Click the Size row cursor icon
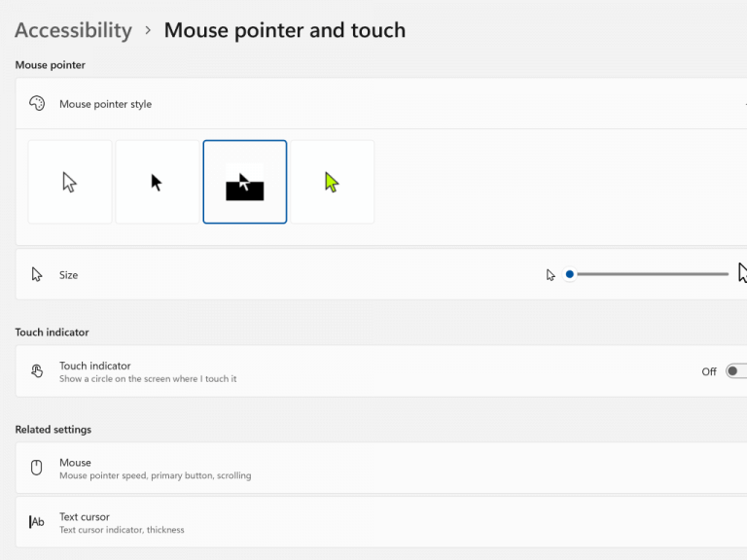The width and height of the screenshot is (747, 560). coord(37,275)
